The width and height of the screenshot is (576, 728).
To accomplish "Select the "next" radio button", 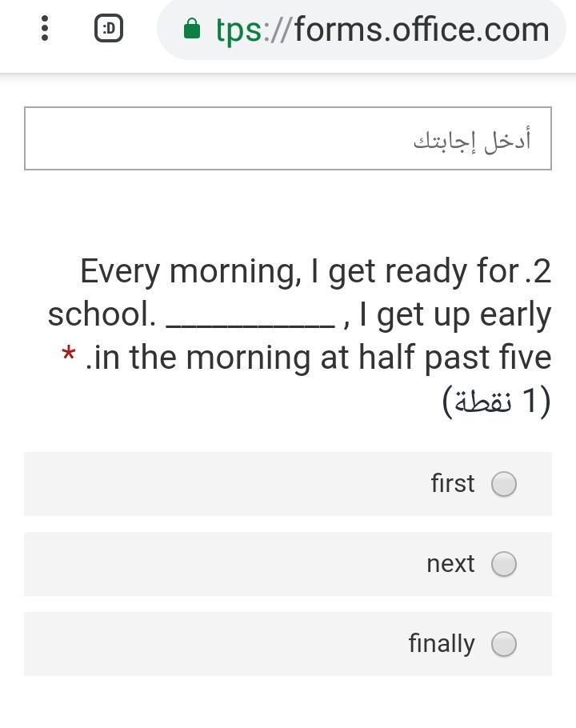I will [503, 564].
